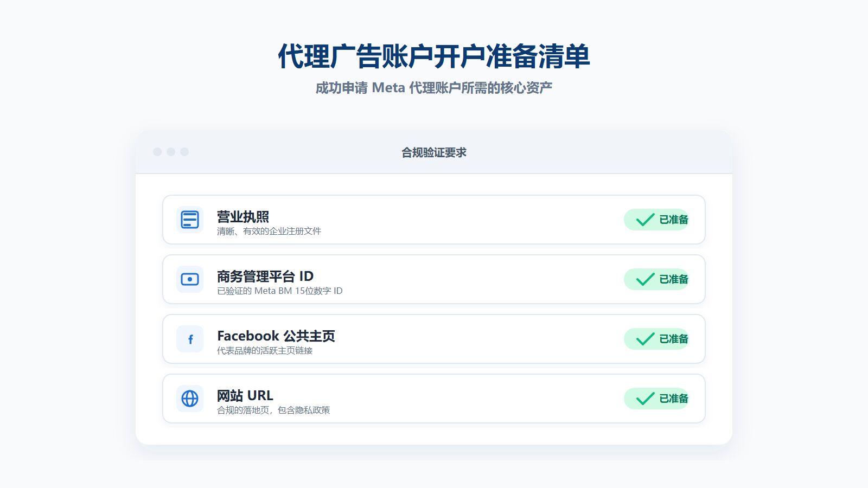Click the 网站 URL globe icon
Image resolution: width=868 pixels, height=488 pixels.
190,399
